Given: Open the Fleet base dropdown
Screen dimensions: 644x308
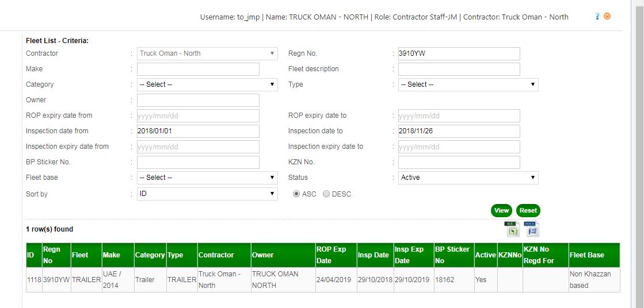Looking at the screenshot, I should (x=207, y=178).
